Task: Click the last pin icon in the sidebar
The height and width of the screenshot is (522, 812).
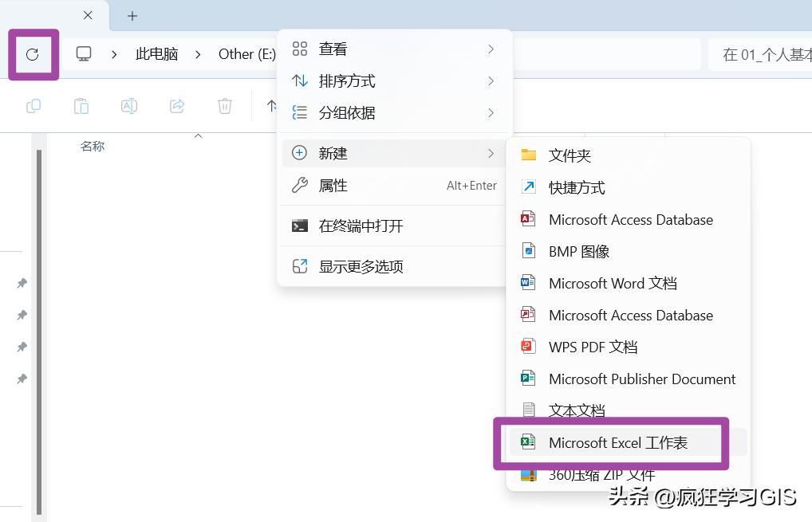Action: coord(22,379)
